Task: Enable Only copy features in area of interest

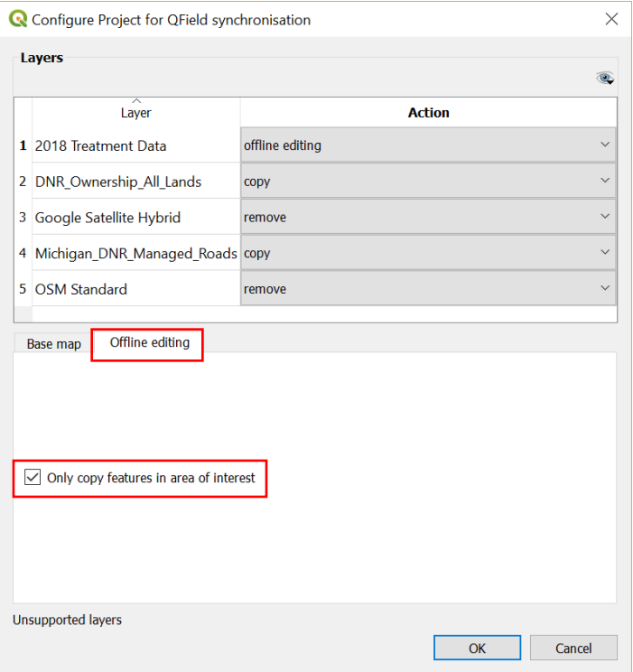Action: pos(33,478)
